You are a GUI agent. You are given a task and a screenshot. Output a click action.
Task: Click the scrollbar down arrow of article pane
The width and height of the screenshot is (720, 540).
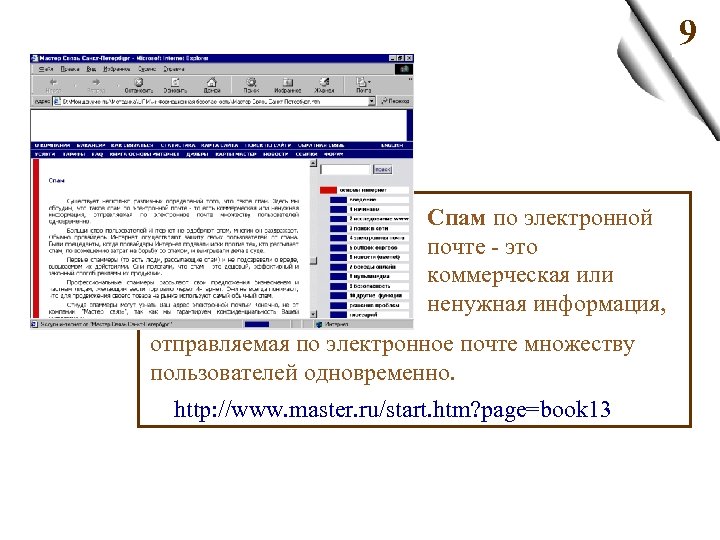coord(314,314)
